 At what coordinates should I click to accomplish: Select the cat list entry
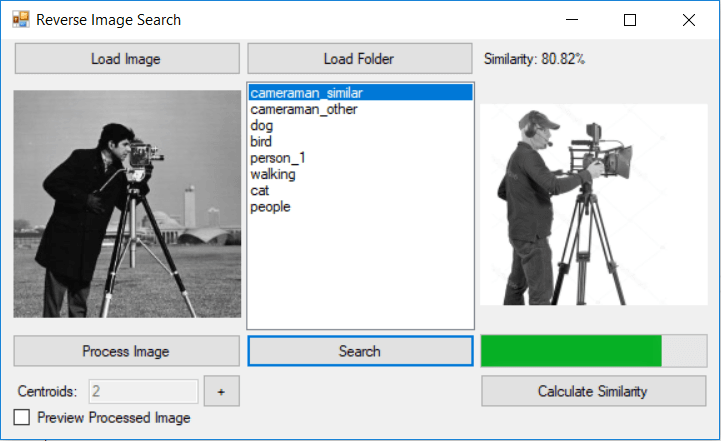(259, 190)
